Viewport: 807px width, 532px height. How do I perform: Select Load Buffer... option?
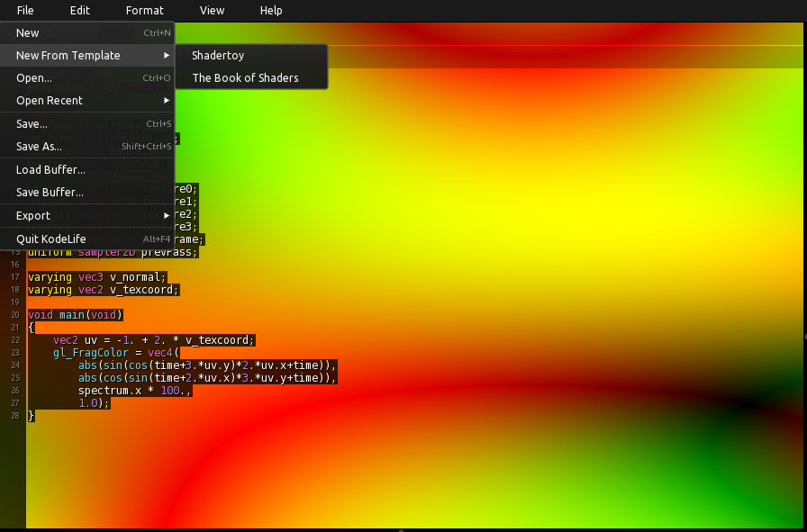(87, 170)
